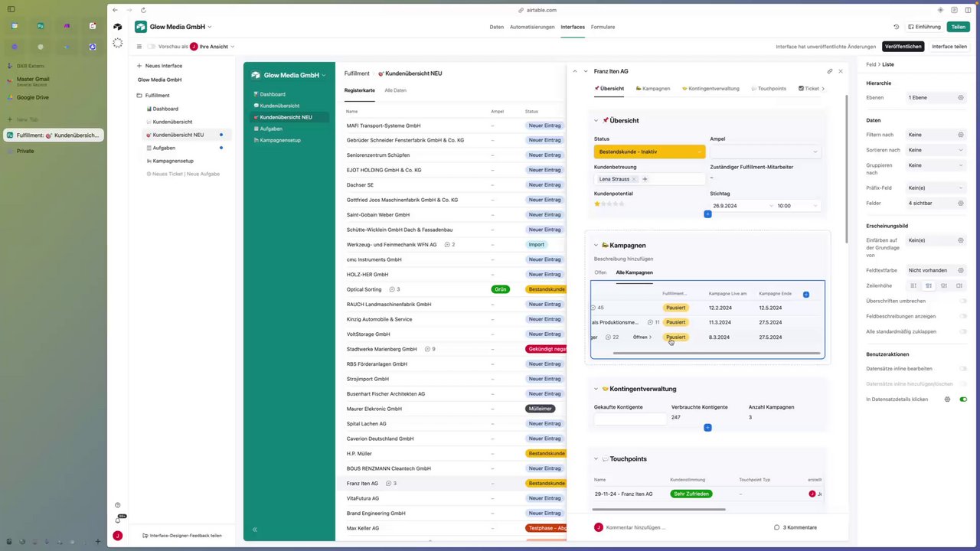Screen dimensions: 980x551
Task: Open the Kontingentverwaltung tab in record panel
Action: (x=710, y=89)
